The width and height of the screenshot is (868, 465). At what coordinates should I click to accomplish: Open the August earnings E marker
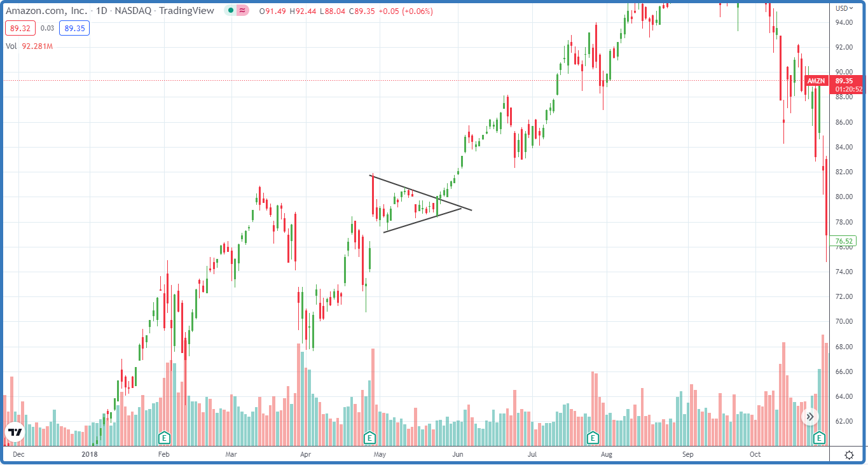click(x=593, y=438)
